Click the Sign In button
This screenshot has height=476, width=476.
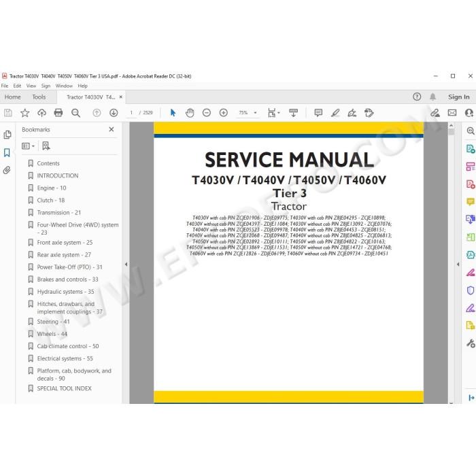[x=459, y=97]
